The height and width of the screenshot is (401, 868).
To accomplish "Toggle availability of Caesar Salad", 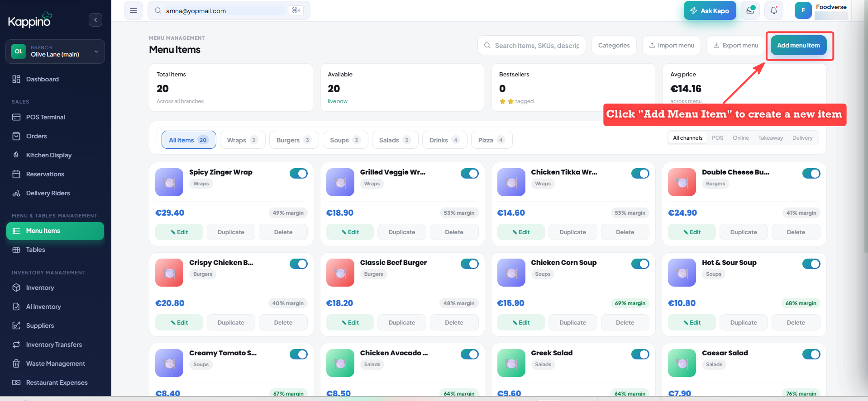I will pos(811,354).
